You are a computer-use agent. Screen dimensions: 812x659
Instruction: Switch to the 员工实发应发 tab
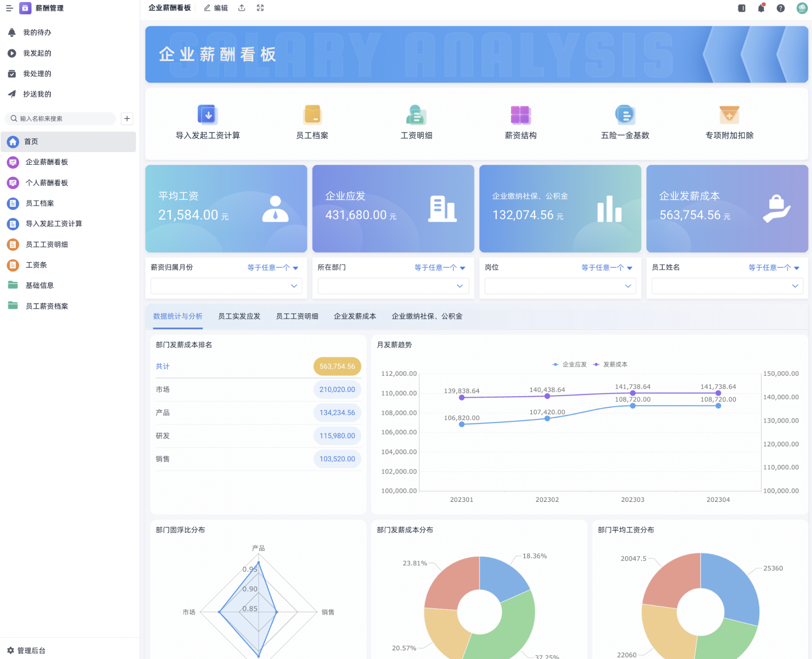pyautogui.click(x=239, y=316)
